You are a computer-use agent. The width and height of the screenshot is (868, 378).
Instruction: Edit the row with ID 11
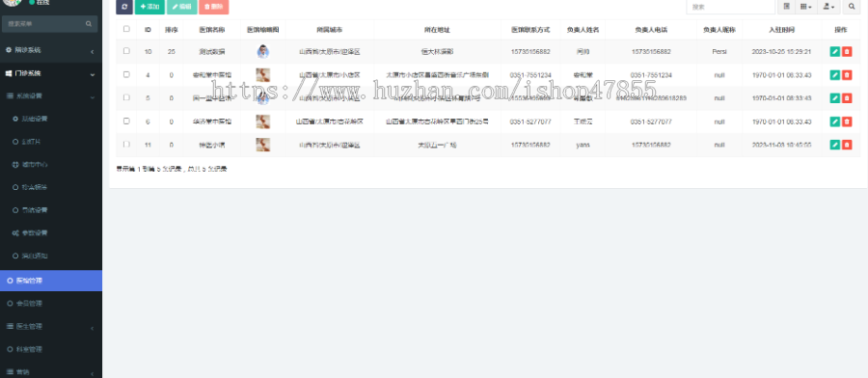click(x=835, y=145)
